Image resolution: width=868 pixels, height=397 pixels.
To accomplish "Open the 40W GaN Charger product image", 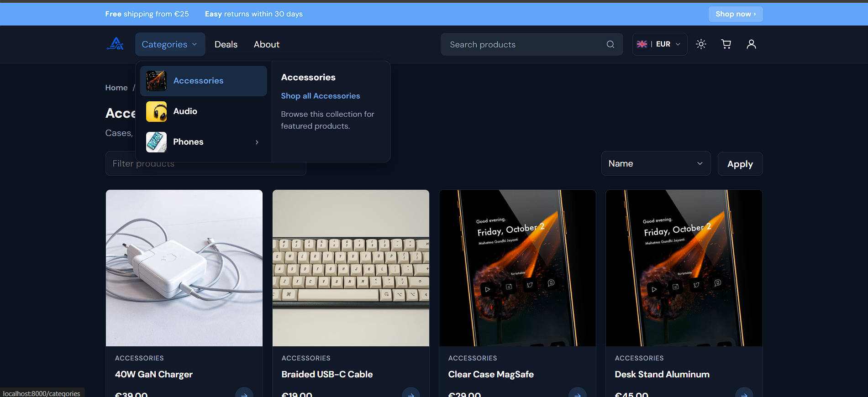I will coord(184,268).
